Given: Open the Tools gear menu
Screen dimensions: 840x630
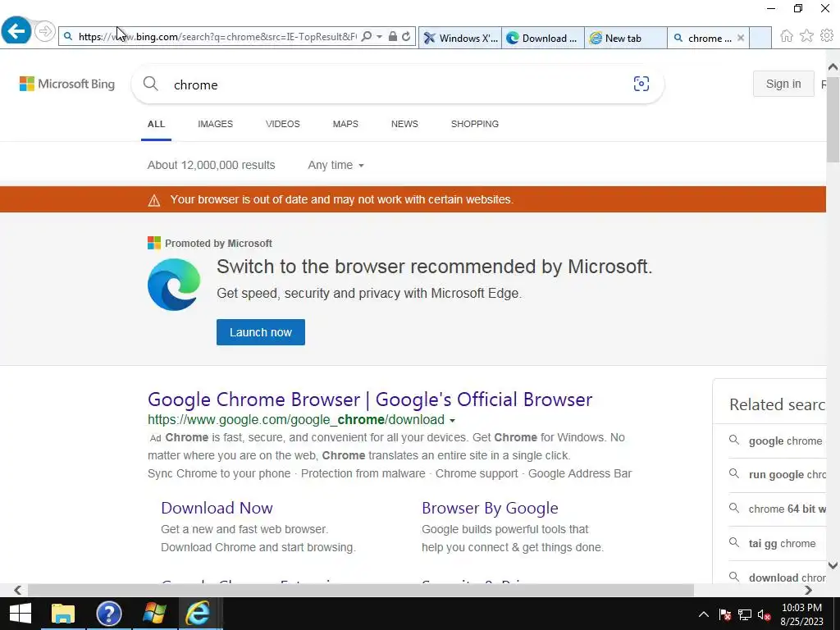Looking at the screenshot, I should point(827,36).
